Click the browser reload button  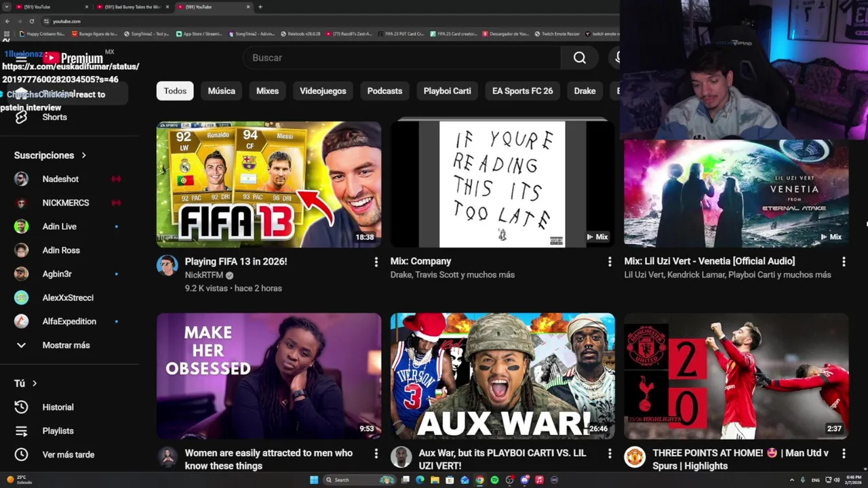31,21
